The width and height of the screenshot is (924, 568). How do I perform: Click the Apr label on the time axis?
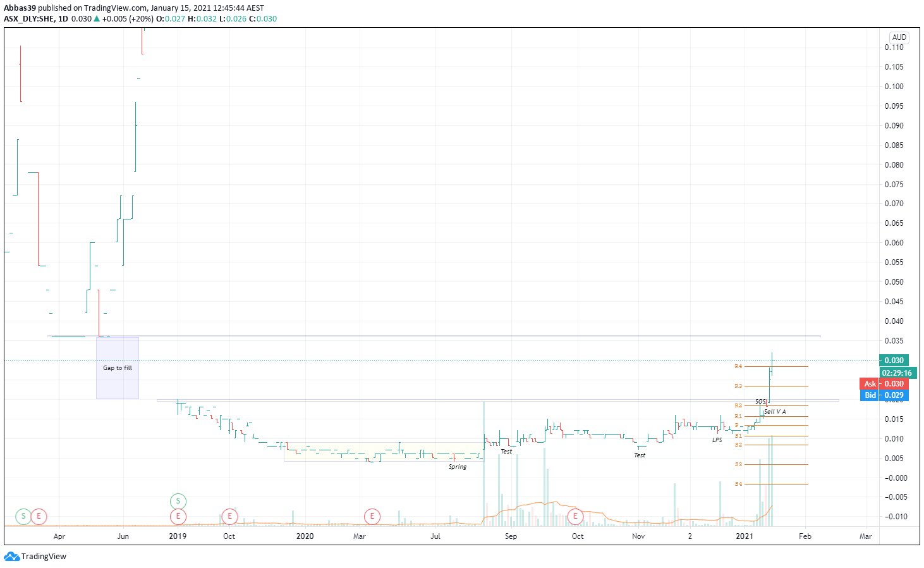59,536
